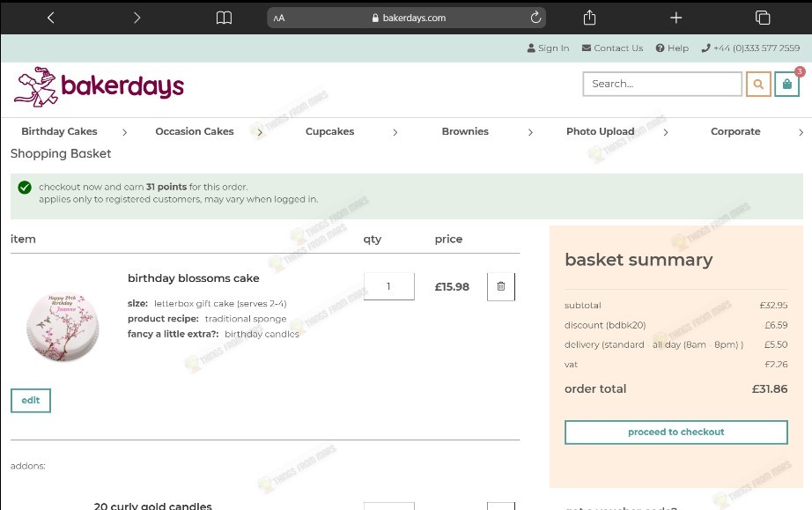Go forward with the Safari forward arrow

(x=137, y=18)
